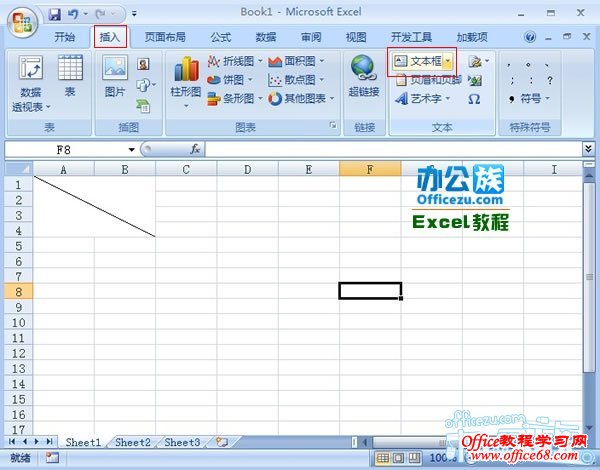Viewport: 600px width, 470px height.
Task: Click the horizontal scrollbar left arrow
Action: coord(365,442)
